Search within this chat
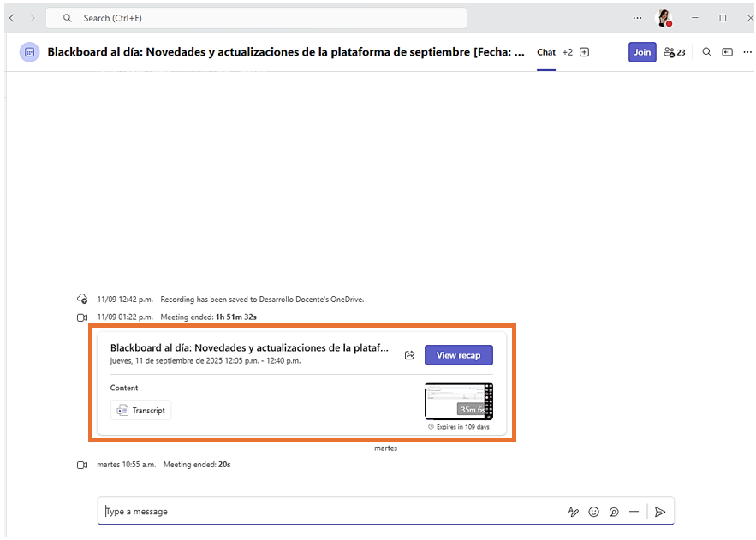Viewport: 756px width, 540px height. (706, 52)
